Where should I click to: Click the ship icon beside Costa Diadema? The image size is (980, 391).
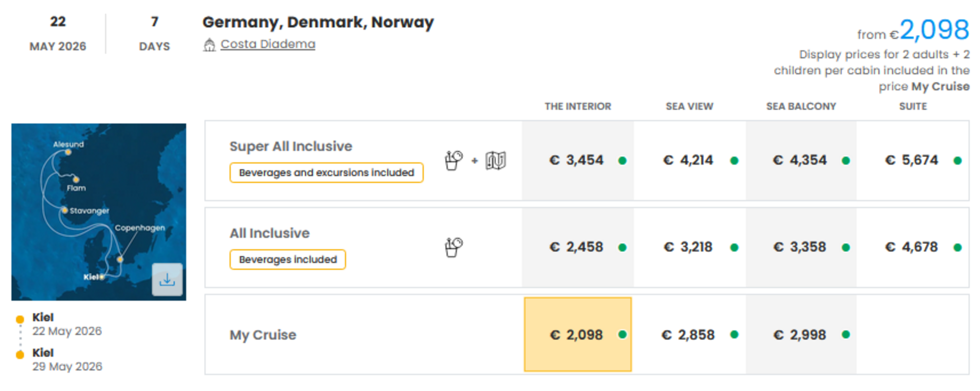209,45
